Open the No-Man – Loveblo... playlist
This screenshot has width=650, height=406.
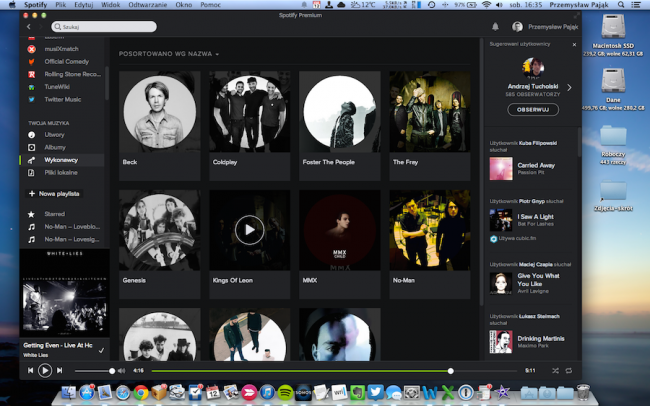pos(72,227)
